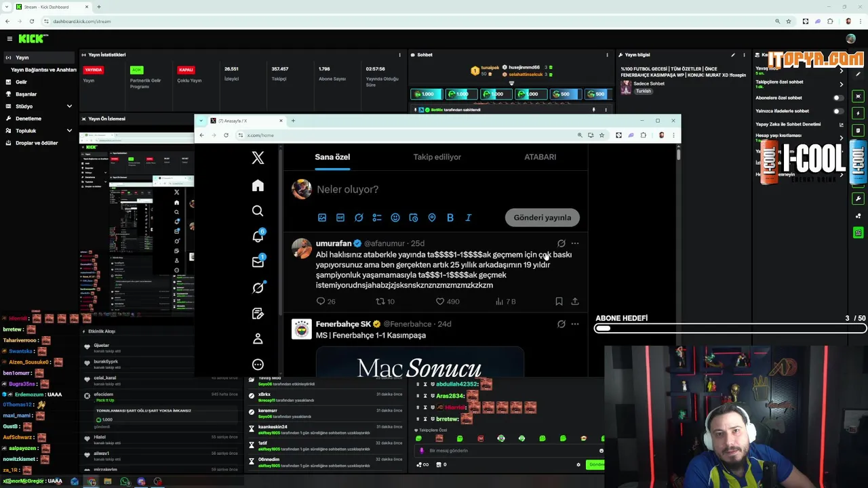Open chat settings gear in Kick chat
Viewport: 868px width, 488px height.
pyautogui.click(x=578, y=464)
